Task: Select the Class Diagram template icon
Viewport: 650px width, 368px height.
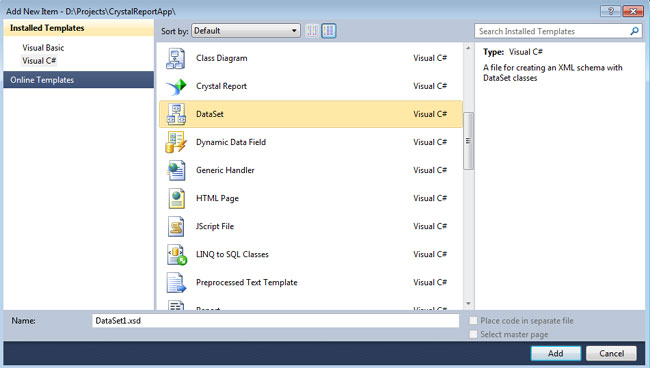Action: pyautogui.click(x=176, y=58)
